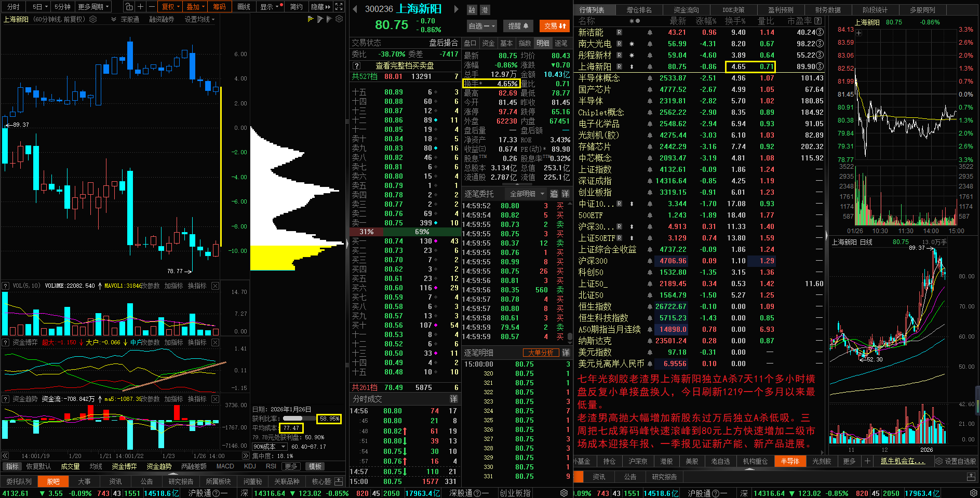Click the lock icon in chart toolbar

click(x=129, y=7)
